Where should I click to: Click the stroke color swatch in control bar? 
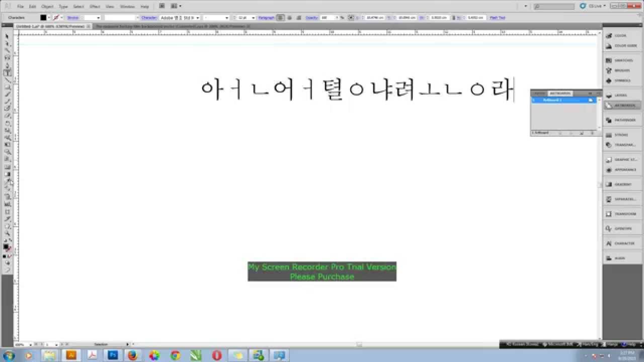(56, 18)
